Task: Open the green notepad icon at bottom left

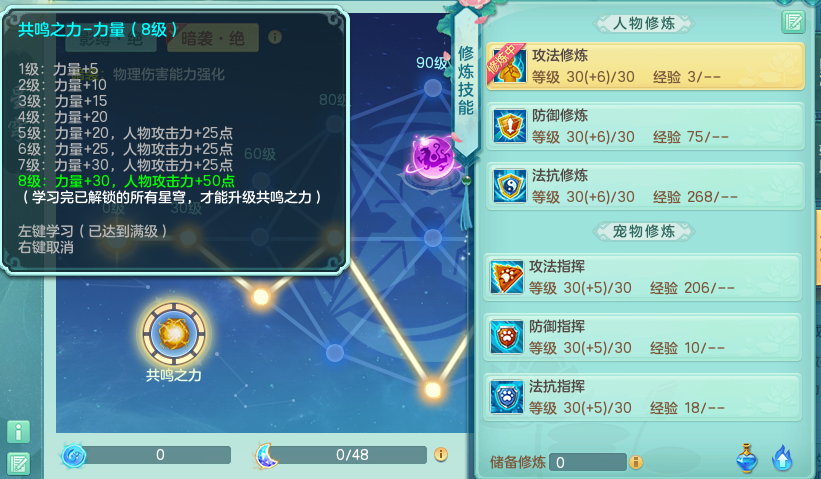Action: (18, 463)
